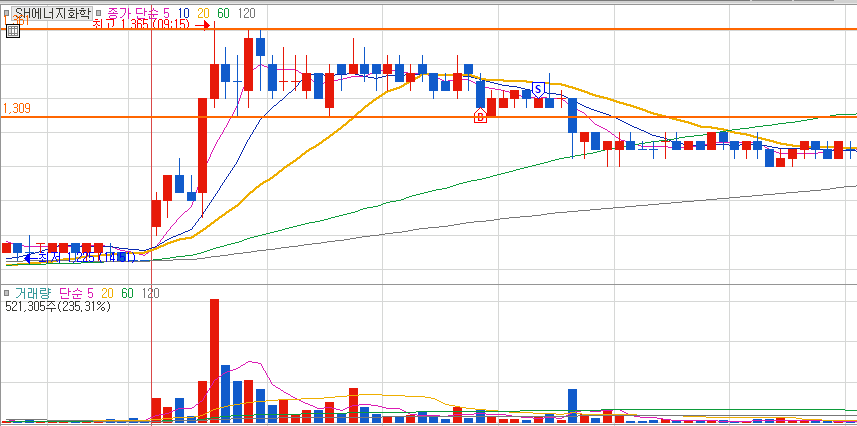Click the 521,305주(235.31%) volume value
This screenshot has width=857, height=426.
pyautogui.click(x=58, y=307)
